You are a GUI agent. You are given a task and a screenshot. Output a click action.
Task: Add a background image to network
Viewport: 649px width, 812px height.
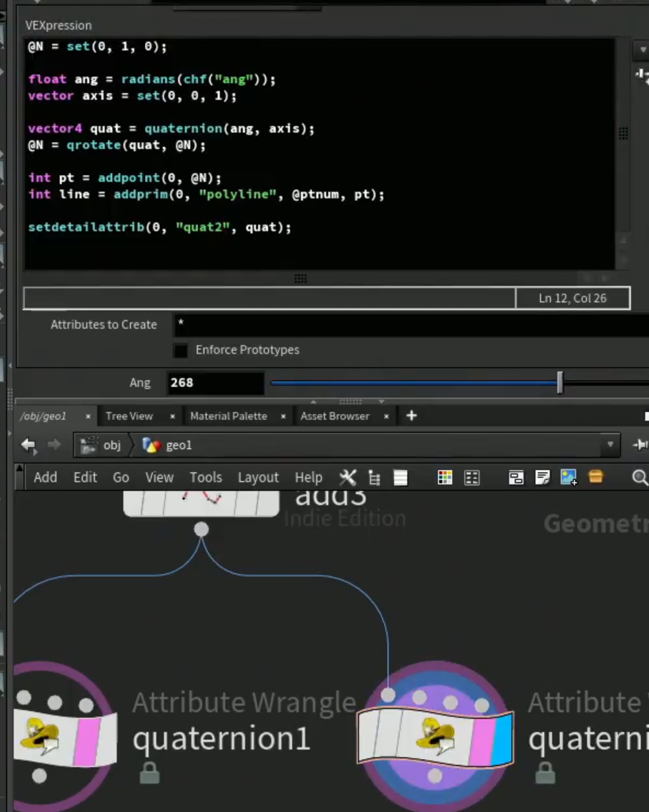569,478
